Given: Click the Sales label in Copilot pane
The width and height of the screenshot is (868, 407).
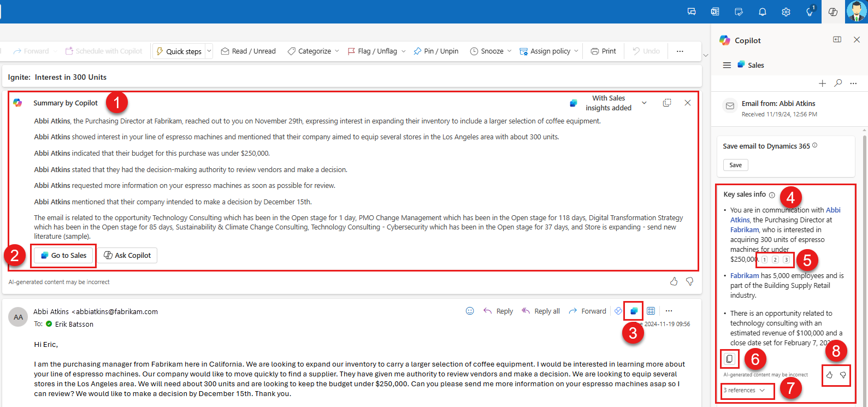Looking at the screenshot, I should pos(756,65).
